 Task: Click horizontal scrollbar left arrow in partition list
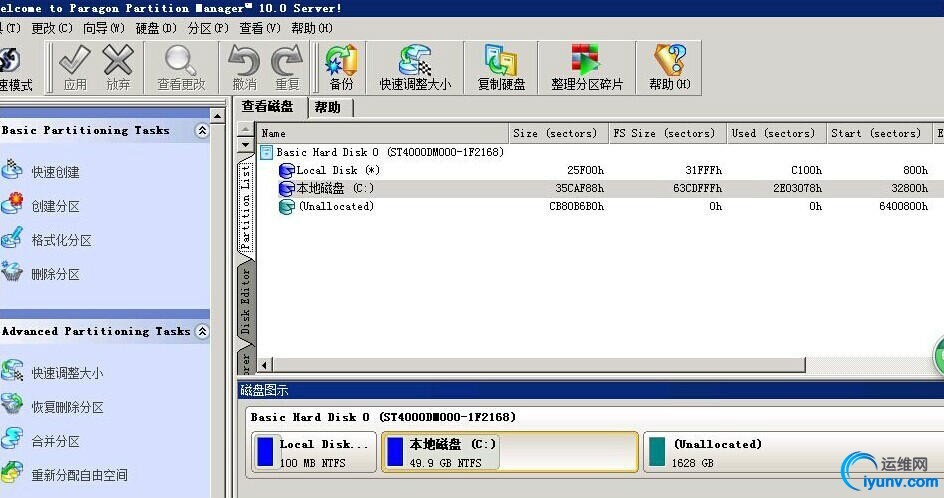pyautogui.click(x=264, y=365)
